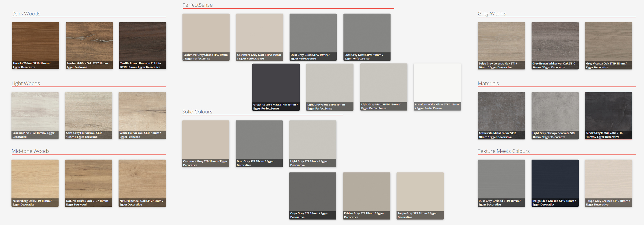Screen dimensions: 644x225
Task: Select Cashmere Grey ST9 Decorative solid colour
Action: [206, 144]
